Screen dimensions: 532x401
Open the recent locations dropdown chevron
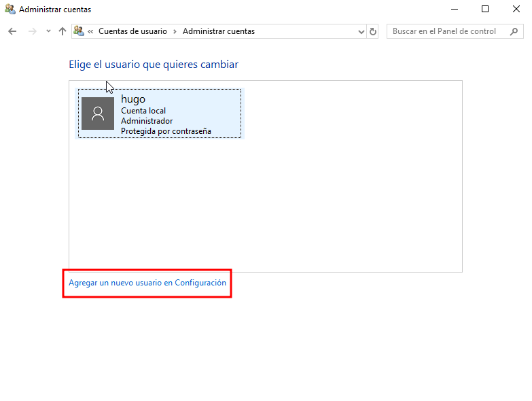(48, 31)
